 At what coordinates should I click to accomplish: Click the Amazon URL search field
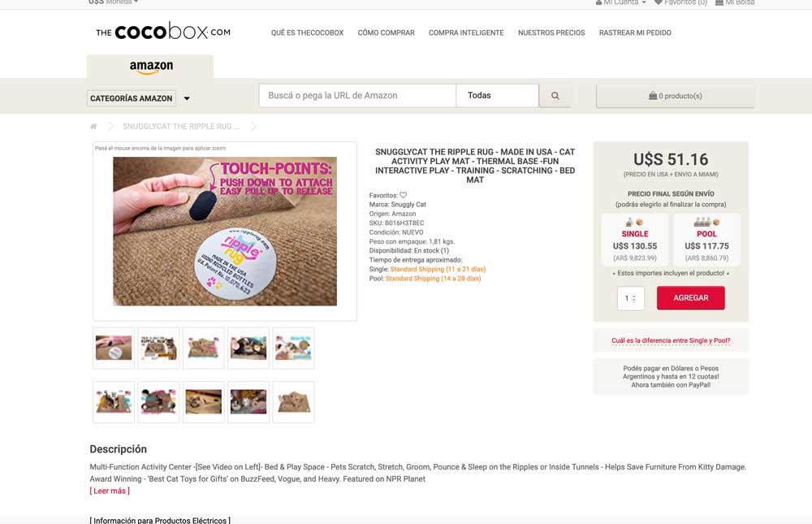pyautogui.click(x=357, y=95)
